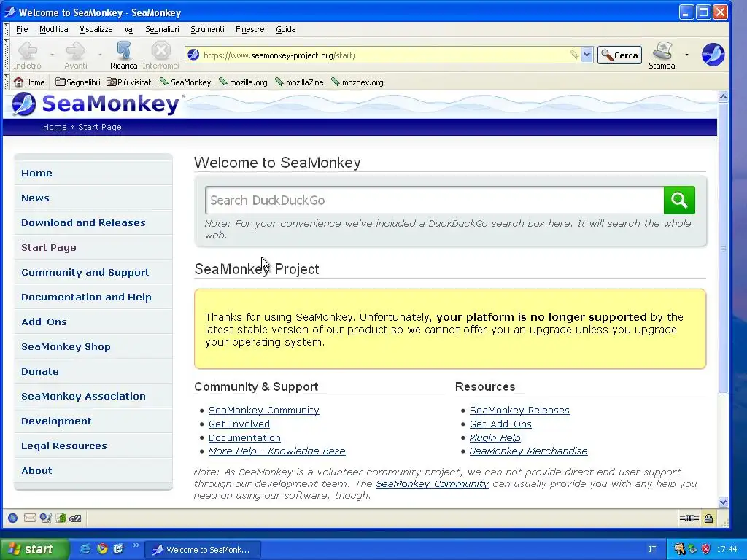Image resolution: width=747 pixels, height=560 pixels.
Task: Open the Strumenti menu
Action: [207, 29]
